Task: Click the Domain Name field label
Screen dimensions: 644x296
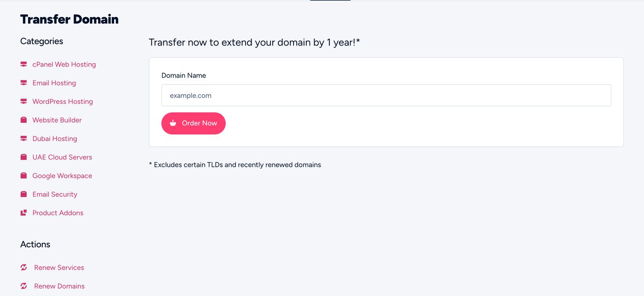Action: [x=184, y=75]
